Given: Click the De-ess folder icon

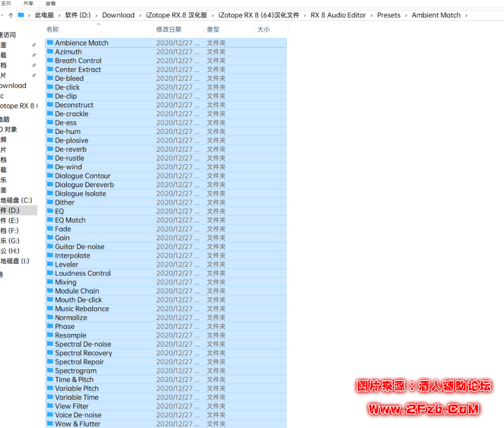Looking at the screenshot, I should pos(50,122).
